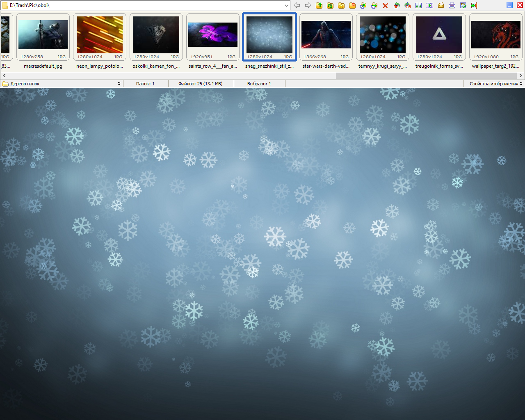Viewport: 525px width, 420px height.
Task: Open the compare images tool
Action: [419, 5]
